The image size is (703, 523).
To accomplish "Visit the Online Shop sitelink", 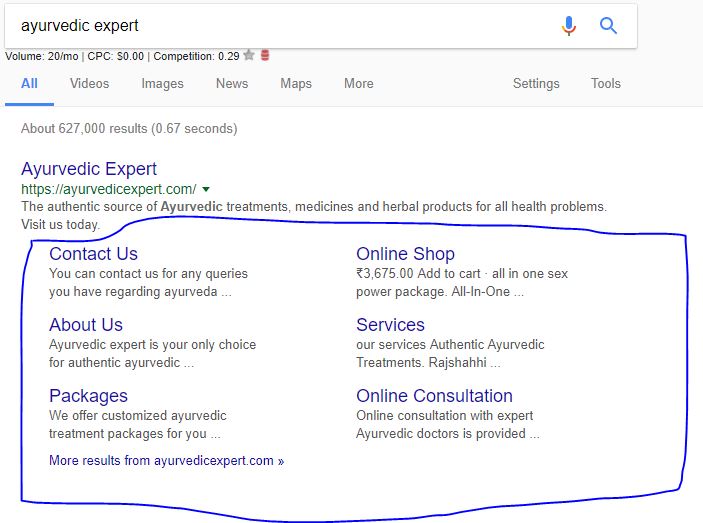I will tap(405, 254).
